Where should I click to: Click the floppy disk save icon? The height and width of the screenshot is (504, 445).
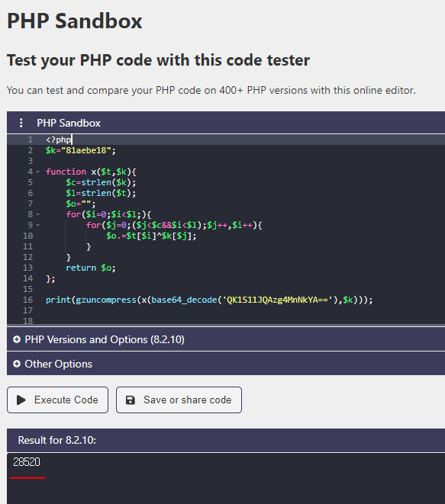point(131,400)
